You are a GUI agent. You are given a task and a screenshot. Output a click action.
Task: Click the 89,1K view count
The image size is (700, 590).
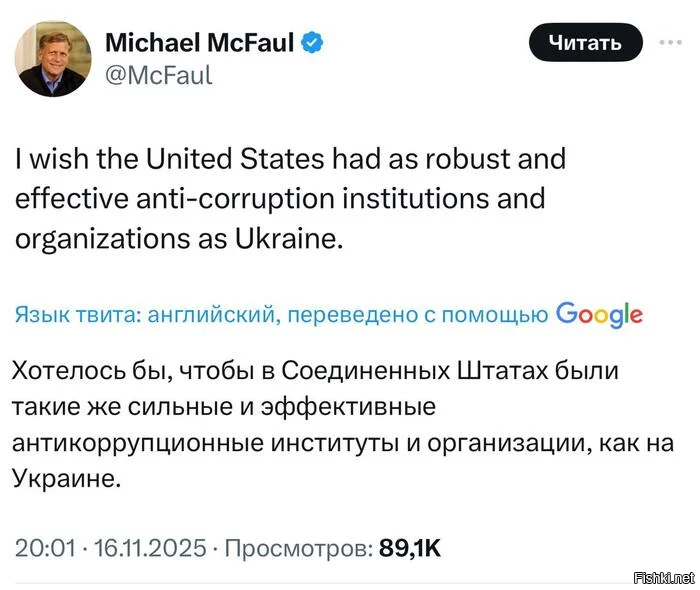point(410,549)
